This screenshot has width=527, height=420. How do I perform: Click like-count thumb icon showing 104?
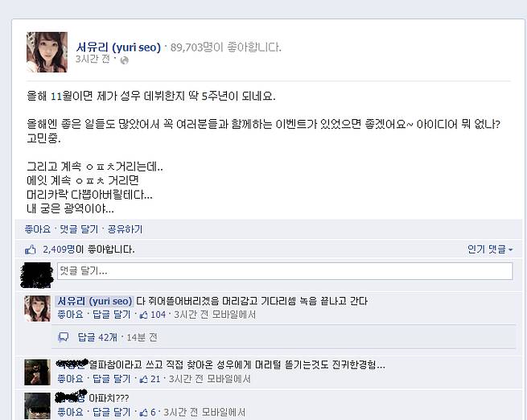(x=143, y=315)
